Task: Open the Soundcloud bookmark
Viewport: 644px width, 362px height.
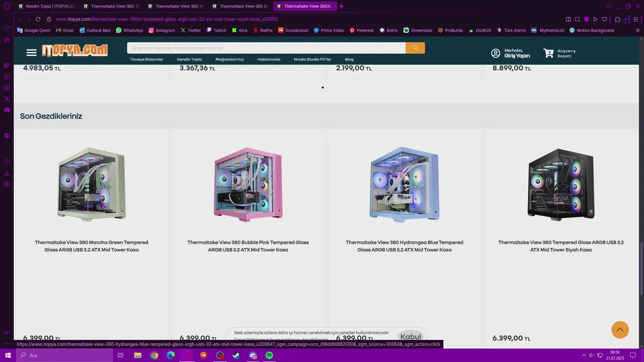Action: point(293,30)
